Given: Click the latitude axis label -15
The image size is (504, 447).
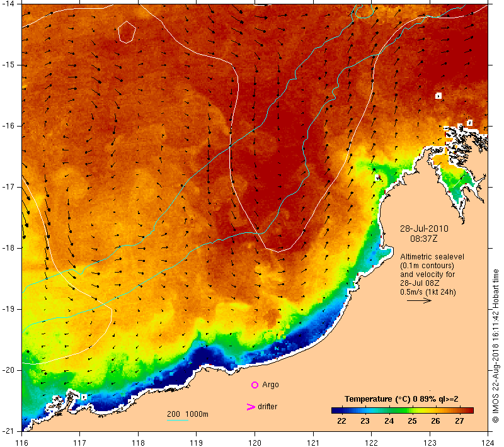Looking at the screenshot, I should (8, 65).
